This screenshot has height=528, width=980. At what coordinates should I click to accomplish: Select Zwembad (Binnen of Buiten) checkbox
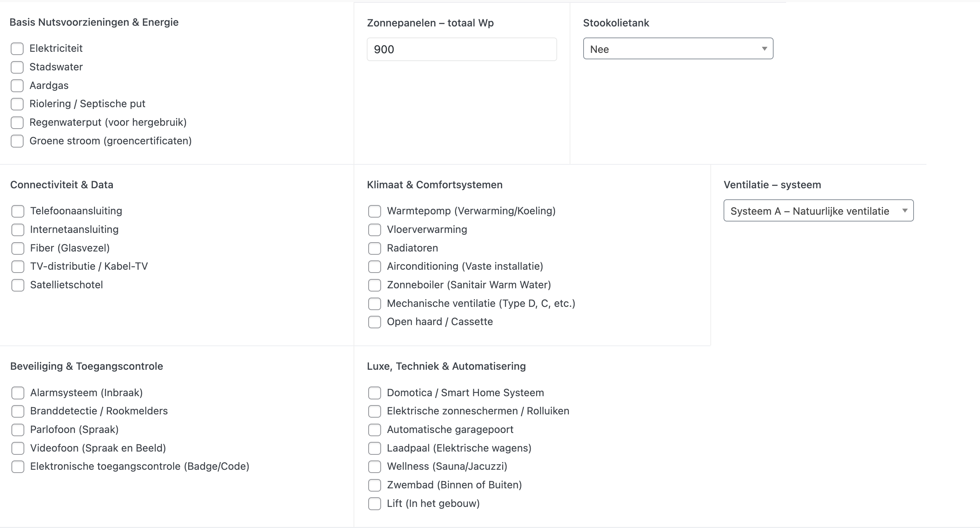374,485
